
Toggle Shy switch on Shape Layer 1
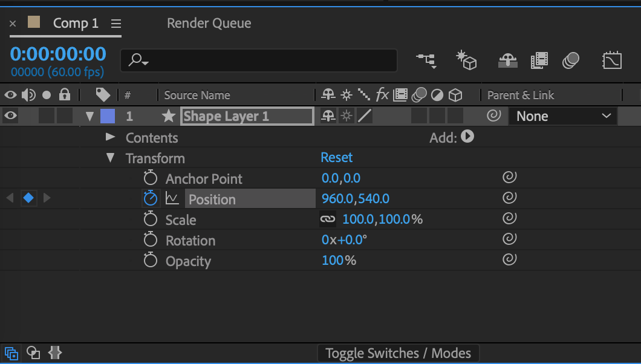[328, 116]
